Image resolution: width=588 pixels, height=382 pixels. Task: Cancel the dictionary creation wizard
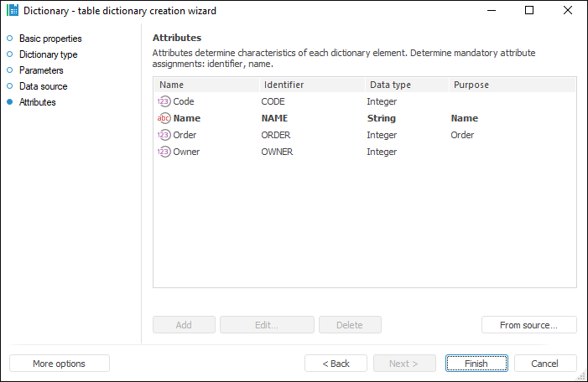pos(545,364)
